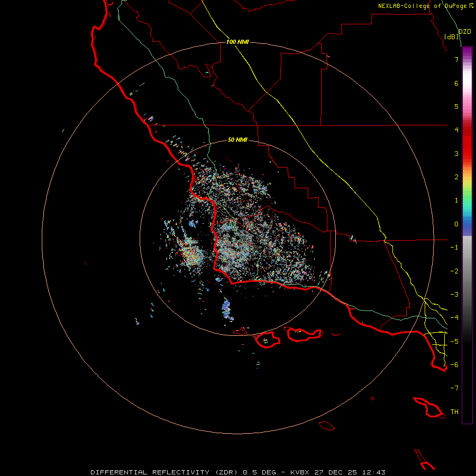The image size is (476, 476).
Task: Click the '(ZDR)' text in the caption
Action: coord(226,472)
